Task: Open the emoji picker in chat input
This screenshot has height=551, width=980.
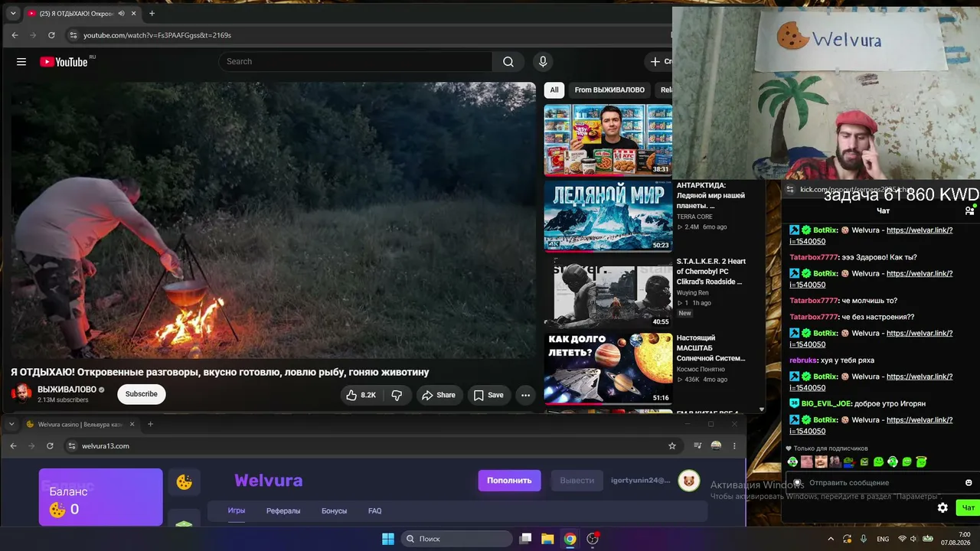Action: [x=969, y=483]
